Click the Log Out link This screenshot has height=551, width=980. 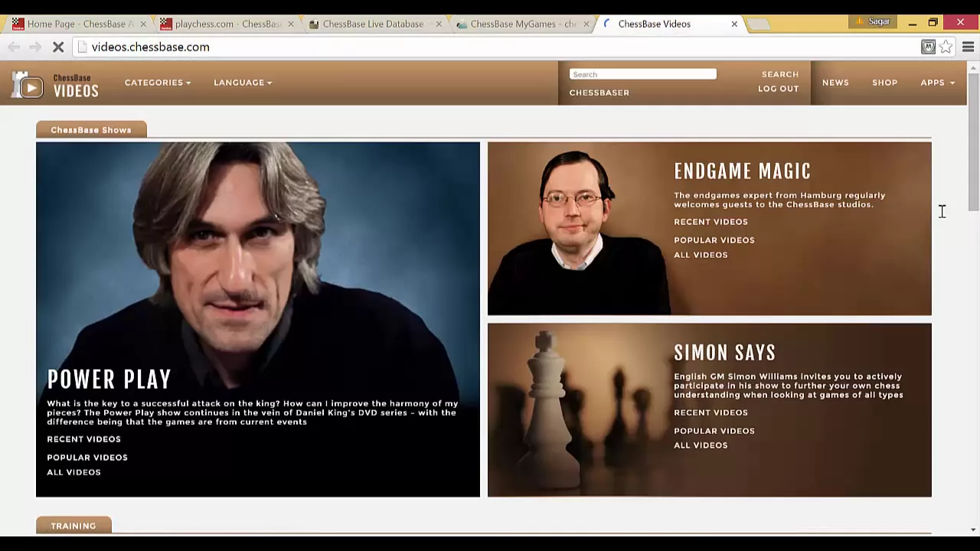[778, 89]
